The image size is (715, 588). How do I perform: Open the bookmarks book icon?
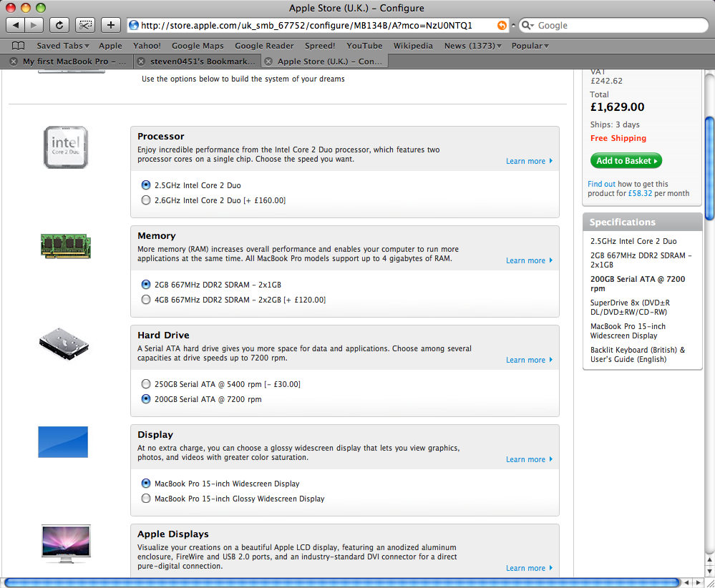18,46
